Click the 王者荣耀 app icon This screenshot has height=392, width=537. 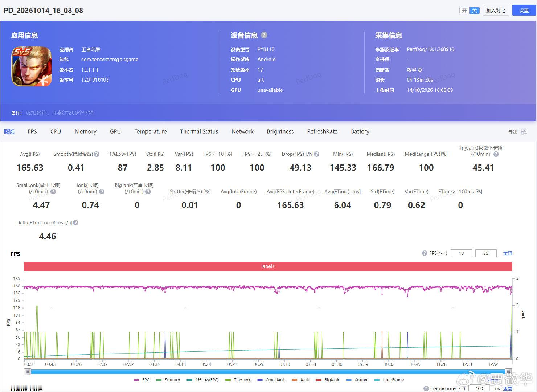(32, 66)
